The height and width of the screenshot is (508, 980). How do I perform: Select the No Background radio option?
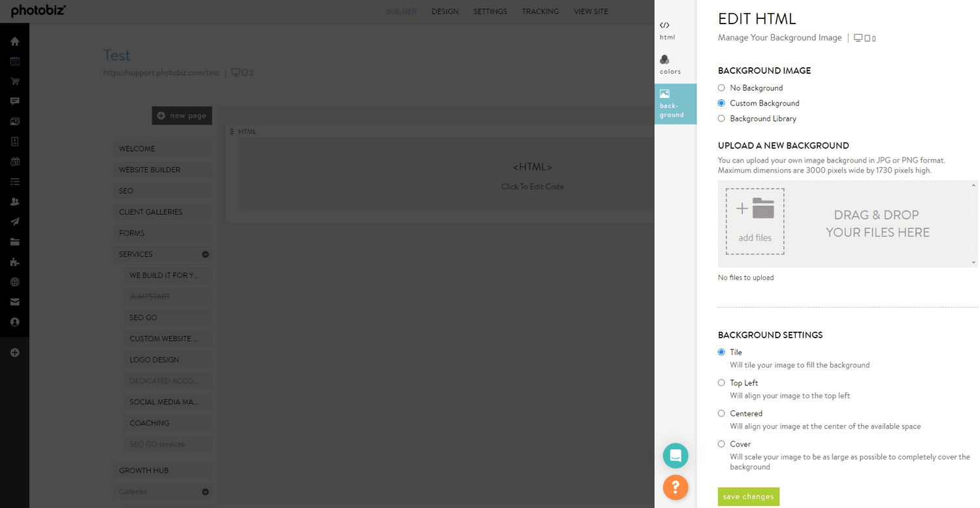click(x=721, y=87)
